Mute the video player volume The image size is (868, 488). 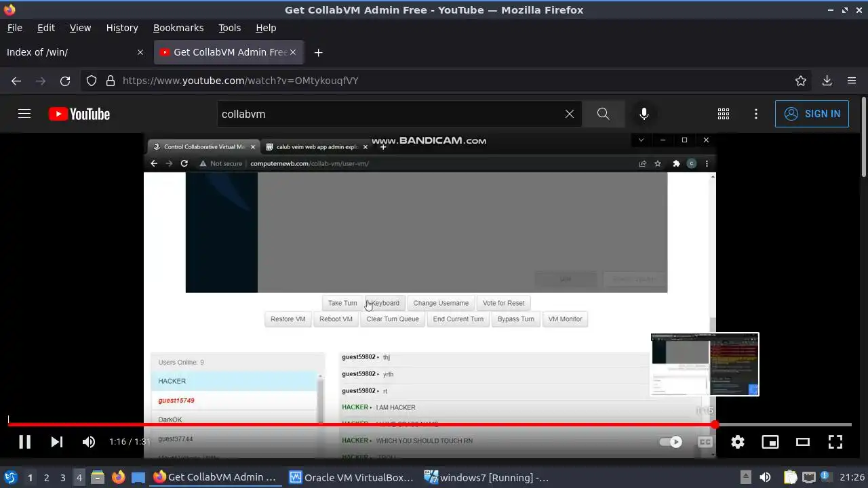click(89, 442)
